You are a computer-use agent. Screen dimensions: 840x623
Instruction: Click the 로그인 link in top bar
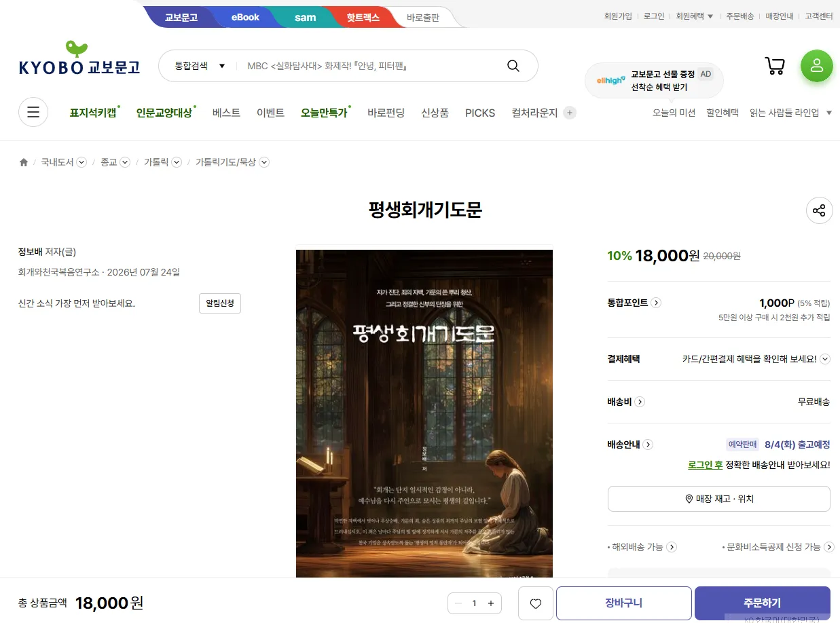[x=654, y=16]
